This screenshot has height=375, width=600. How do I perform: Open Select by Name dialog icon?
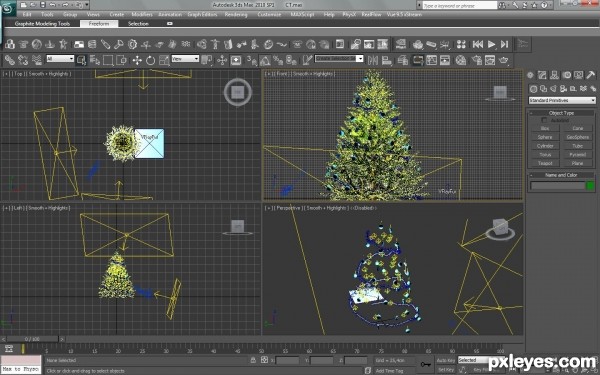coord(95,60)
